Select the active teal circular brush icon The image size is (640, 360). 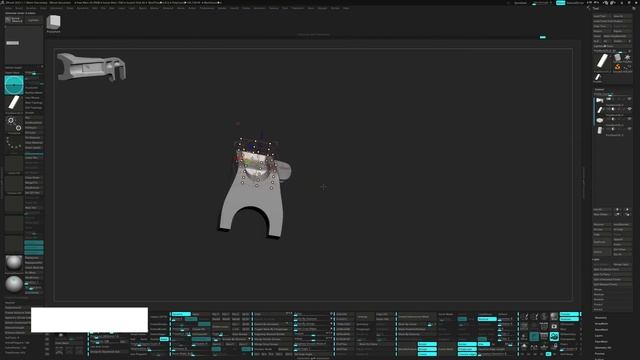(14, 85)
